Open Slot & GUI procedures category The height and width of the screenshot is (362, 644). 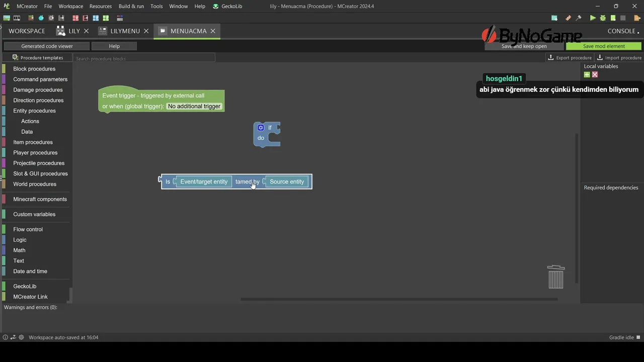point(40,174)
